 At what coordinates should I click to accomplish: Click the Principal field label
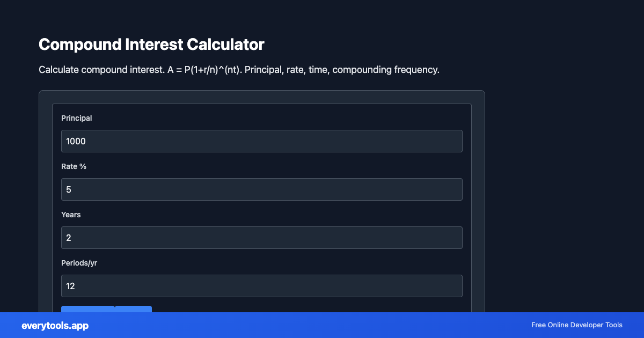pos(76,118)
